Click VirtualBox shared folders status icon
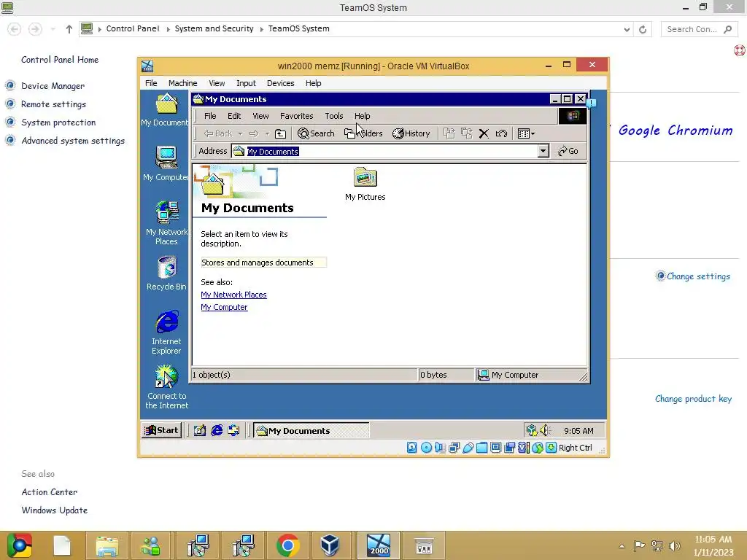 [x=481, y=448]
